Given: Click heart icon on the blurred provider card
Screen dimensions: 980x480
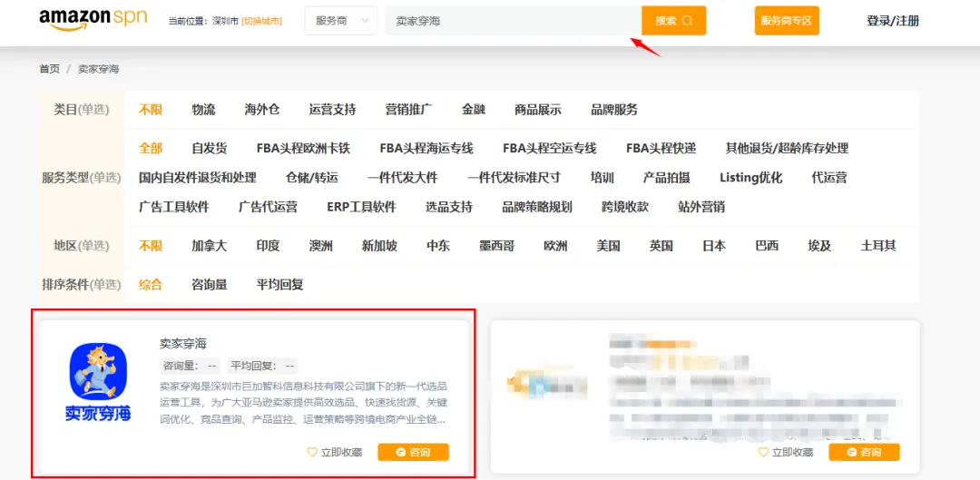Looking at the screenshot, I should (x=763, y=452).
